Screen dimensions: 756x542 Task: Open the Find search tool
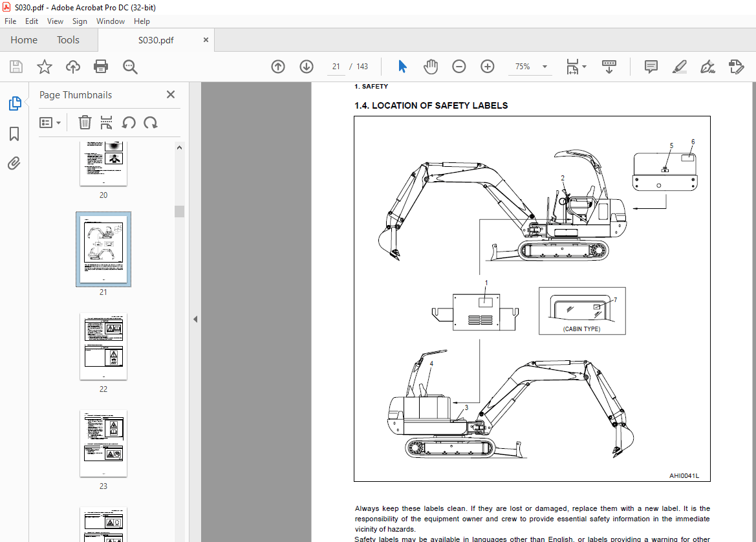129,66
